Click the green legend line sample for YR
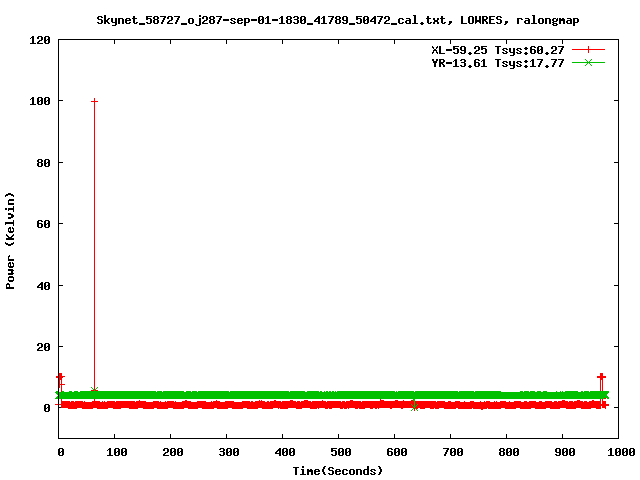Image resolution: width=640 pixels, height=480 pixels. (x=588, y=62)
